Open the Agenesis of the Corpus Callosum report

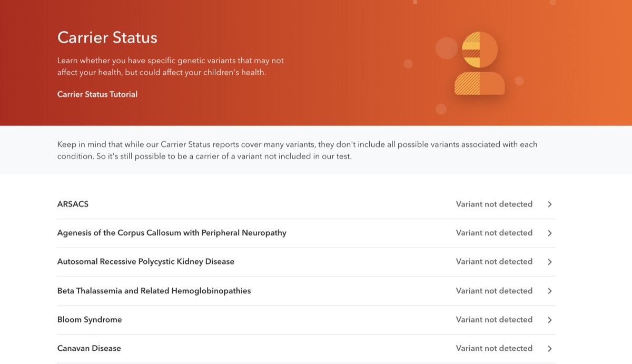tap(172, 233)
